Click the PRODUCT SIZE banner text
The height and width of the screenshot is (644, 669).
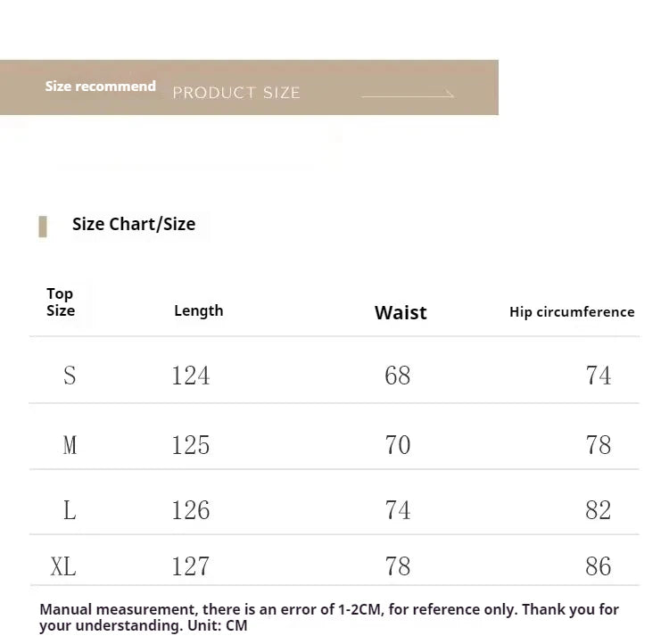coord(236,93)
